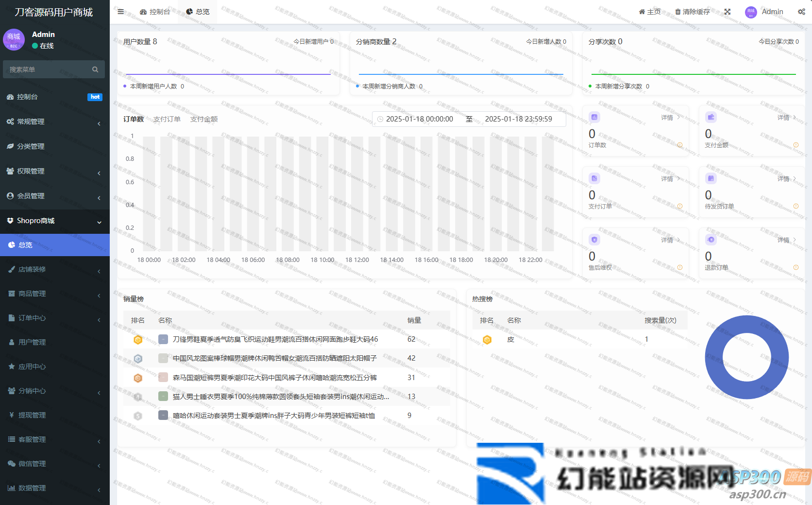Switch to the 支付金额 chart tab
Screen dimensions: 812x505
click(x=204, y=119)
